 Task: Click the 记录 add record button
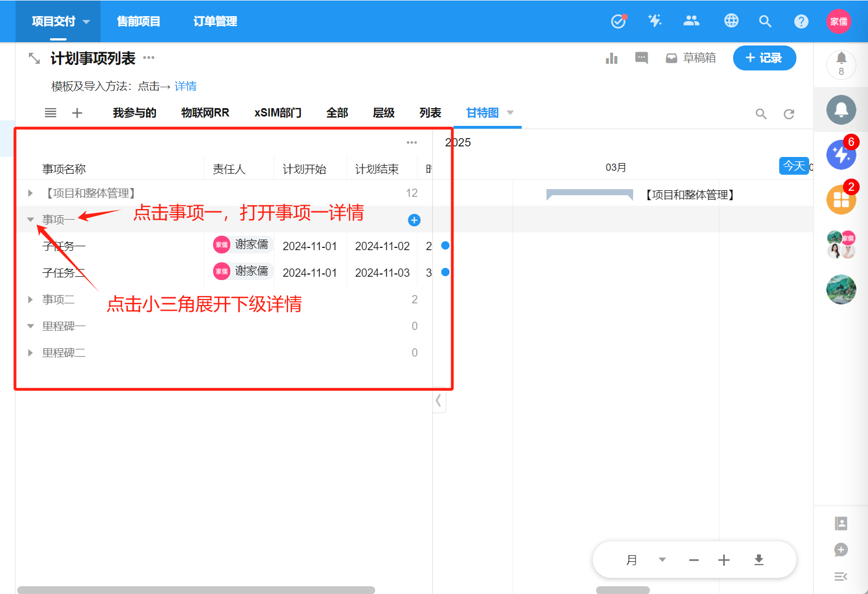pyautogui.click(x=764, y=58)
